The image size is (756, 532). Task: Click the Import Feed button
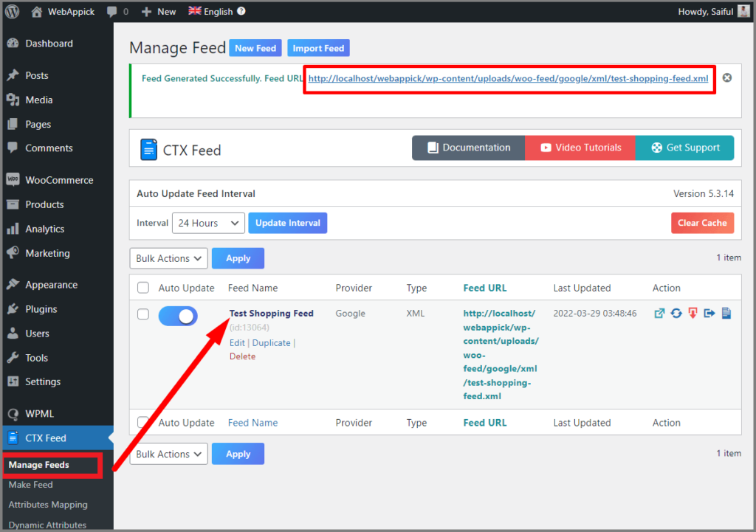point(318,48)
